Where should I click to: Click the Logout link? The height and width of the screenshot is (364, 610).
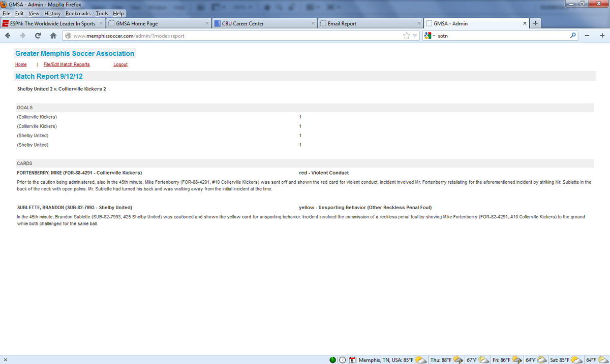[x=120, y=64]
